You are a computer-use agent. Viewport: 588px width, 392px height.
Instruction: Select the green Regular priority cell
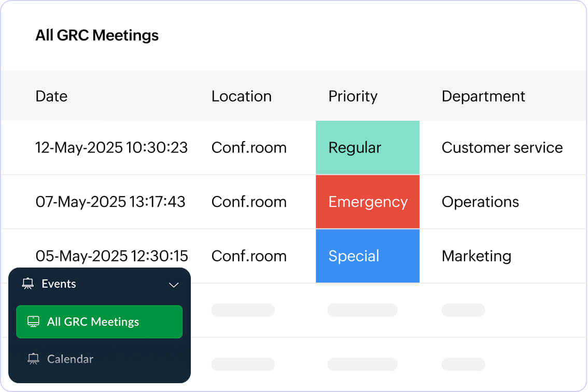pyautogui.click(x=367, y=148)
